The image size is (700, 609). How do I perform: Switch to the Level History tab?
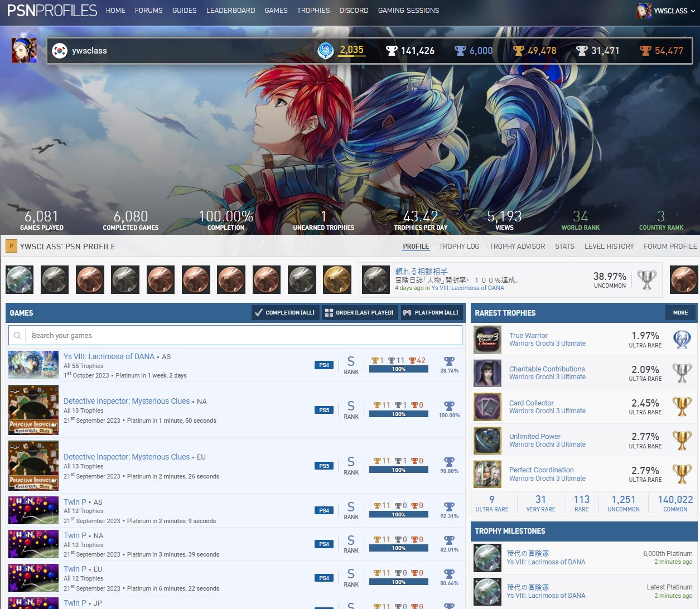[609, 246]
